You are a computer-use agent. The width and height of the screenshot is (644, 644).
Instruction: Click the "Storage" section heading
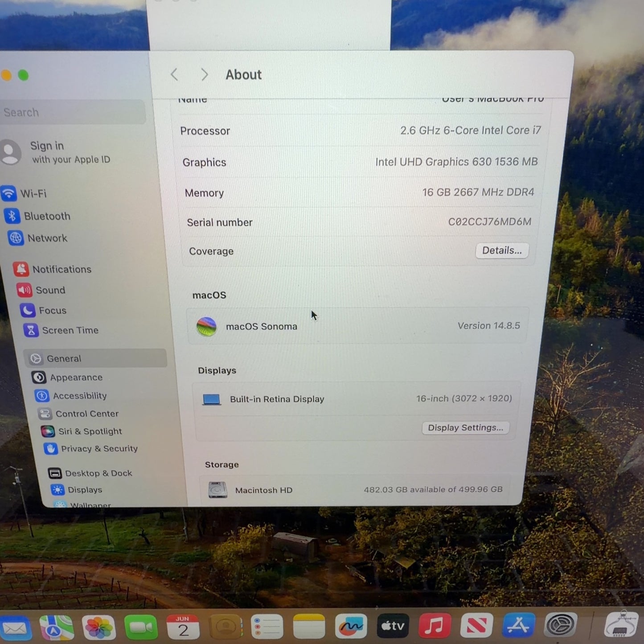click(x=222, y=464)
